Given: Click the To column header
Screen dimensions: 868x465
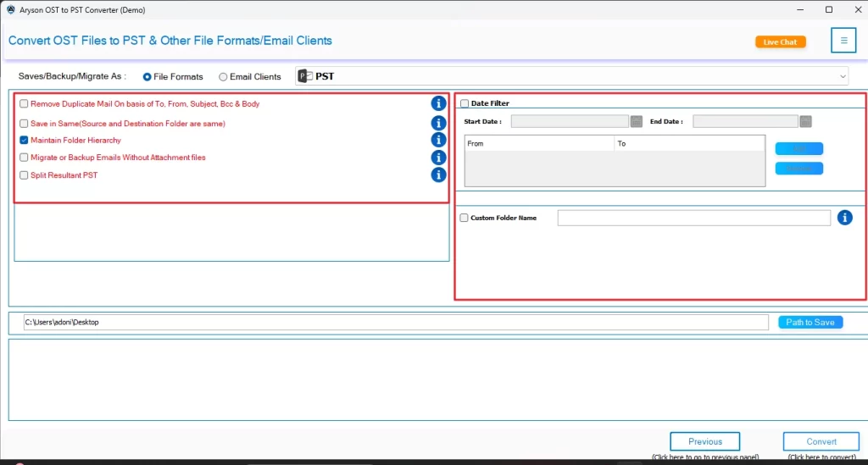Looking at the screenshot, I should 690,143.
